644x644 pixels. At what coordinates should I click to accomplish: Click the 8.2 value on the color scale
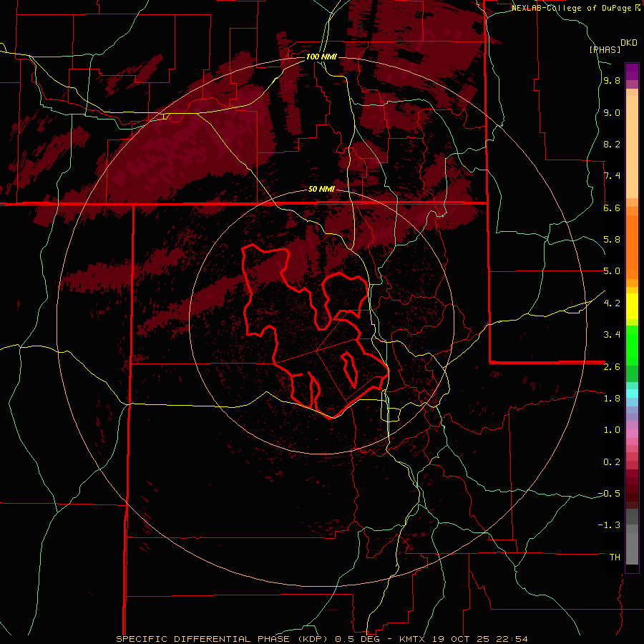tap(612, 144)
